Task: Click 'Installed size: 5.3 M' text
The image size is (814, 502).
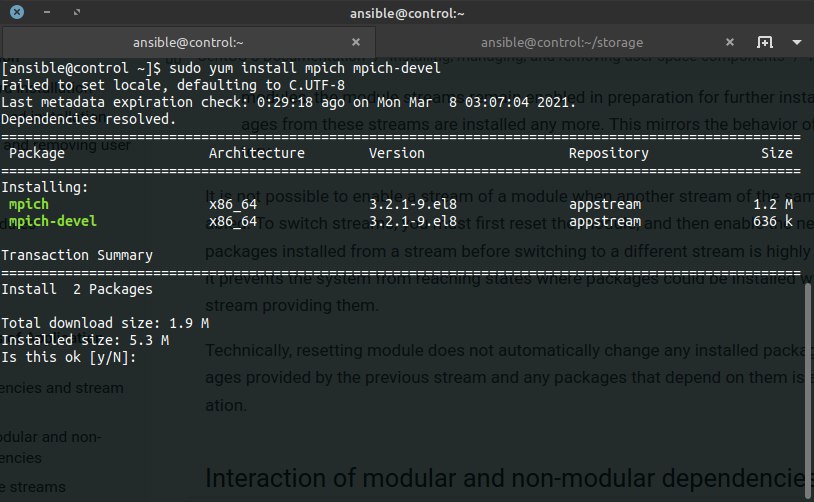Action: pyautogui.click(x=85, y=340)
